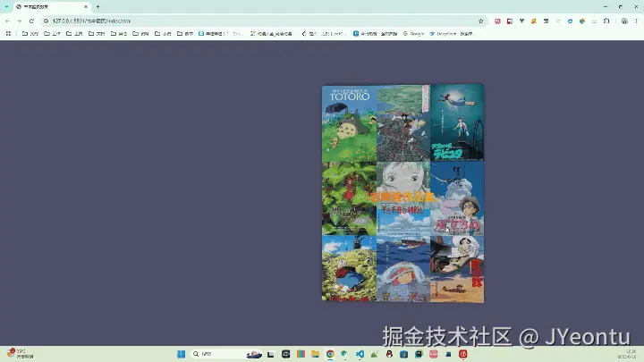
Task: Click the orange extension icon in toolbar
Action: pyautogui.click(x=533, y=21)
